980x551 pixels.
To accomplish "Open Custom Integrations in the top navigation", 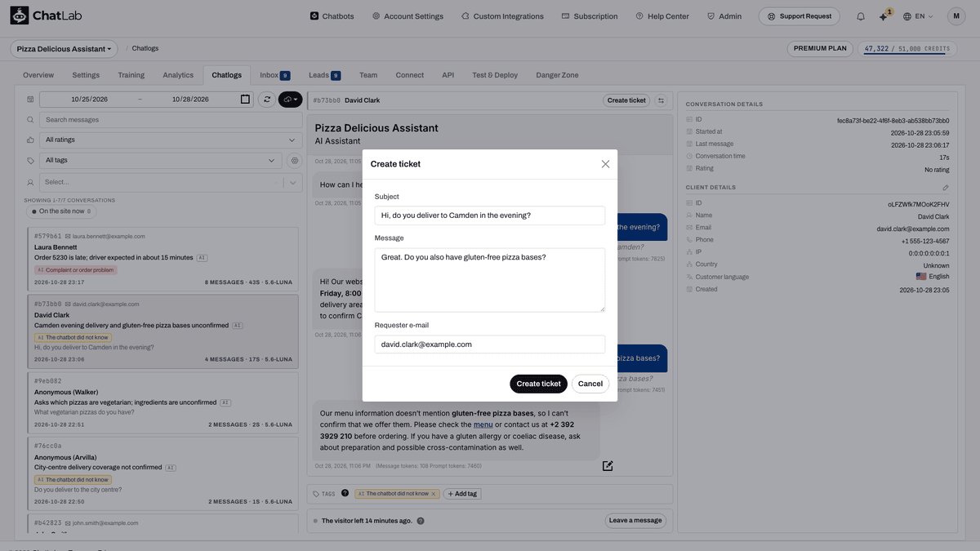I will 502,16.
